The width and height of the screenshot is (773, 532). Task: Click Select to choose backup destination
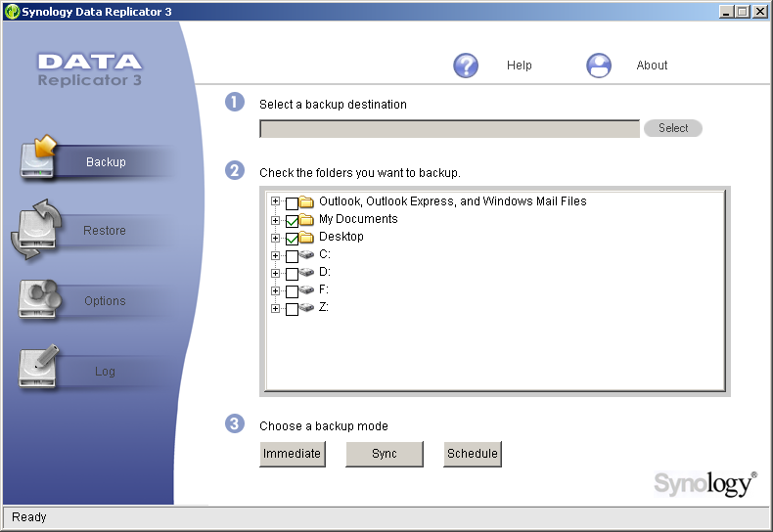673,128
